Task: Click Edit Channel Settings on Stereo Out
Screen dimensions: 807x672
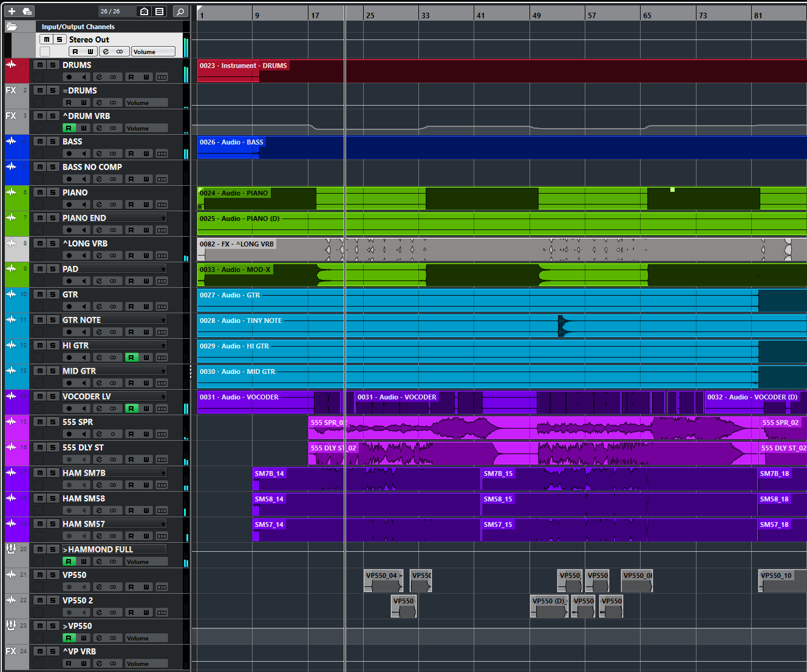Action: (x=106, y=52)
